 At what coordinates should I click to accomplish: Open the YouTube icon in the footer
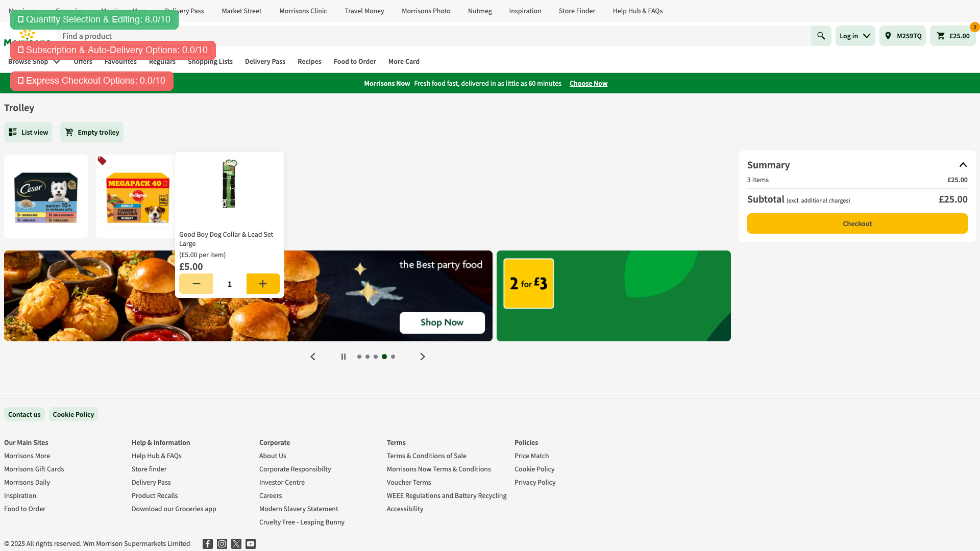[250, 544]
